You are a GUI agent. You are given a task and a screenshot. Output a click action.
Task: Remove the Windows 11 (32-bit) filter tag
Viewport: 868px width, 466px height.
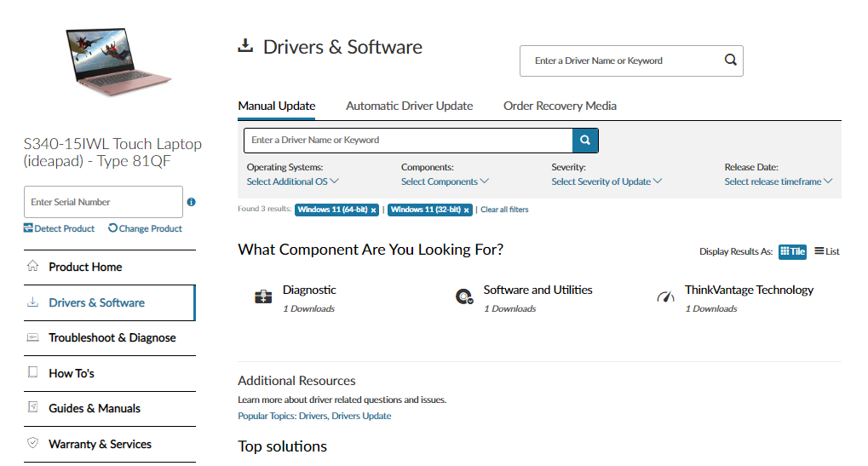[467, 210]
